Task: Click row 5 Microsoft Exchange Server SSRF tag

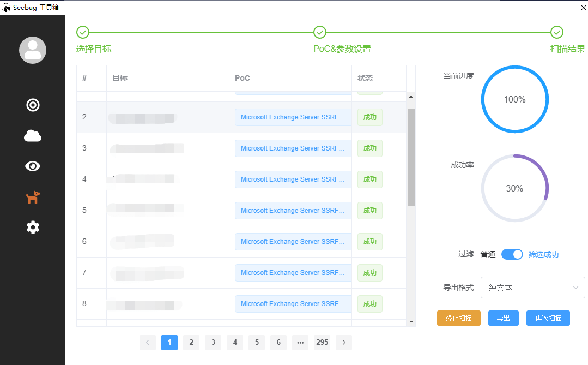Action: tap(293, 211)
